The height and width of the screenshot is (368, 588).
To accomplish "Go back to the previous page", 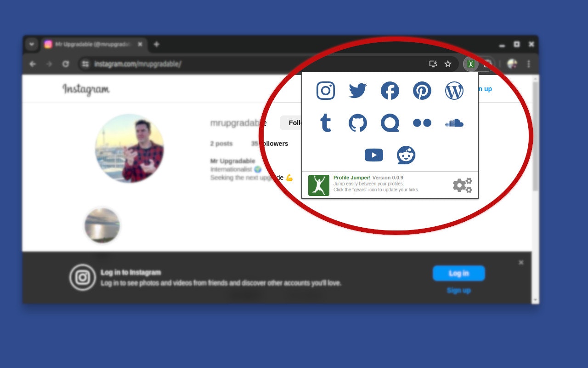I will (33, 64).
